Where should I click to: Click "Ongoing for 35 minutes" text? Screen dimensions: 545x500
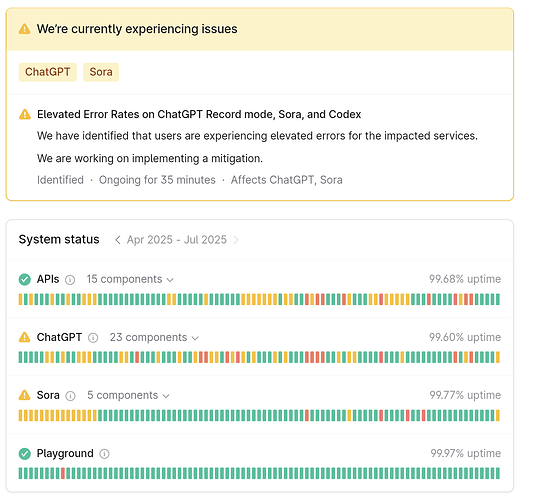click(157, 180)
